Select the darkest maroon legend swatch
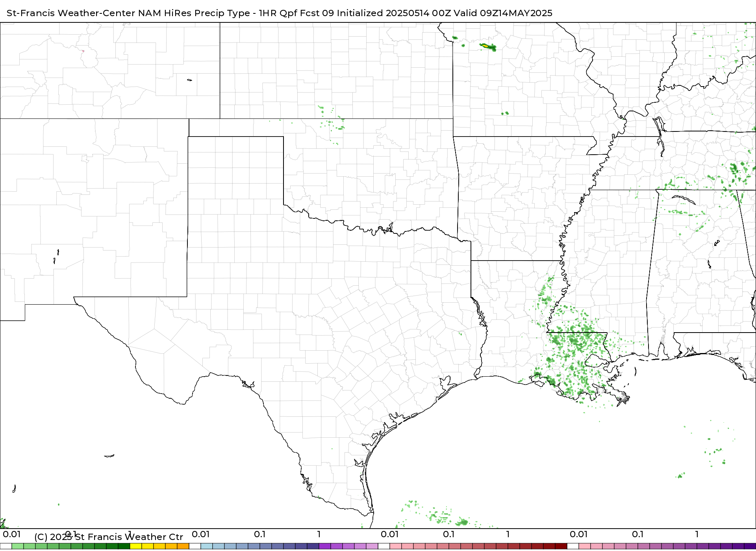 tap(561, 546)
